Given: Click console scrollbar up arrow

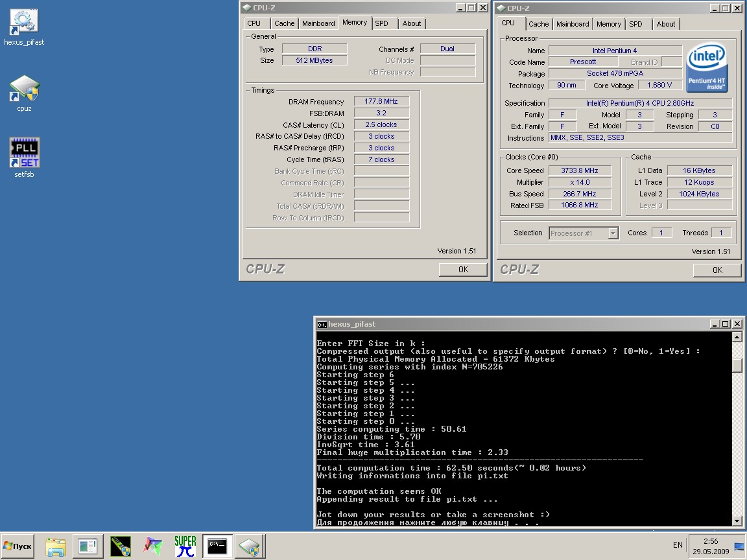Looking at the screenshot, I should click(x=737, y=337).
